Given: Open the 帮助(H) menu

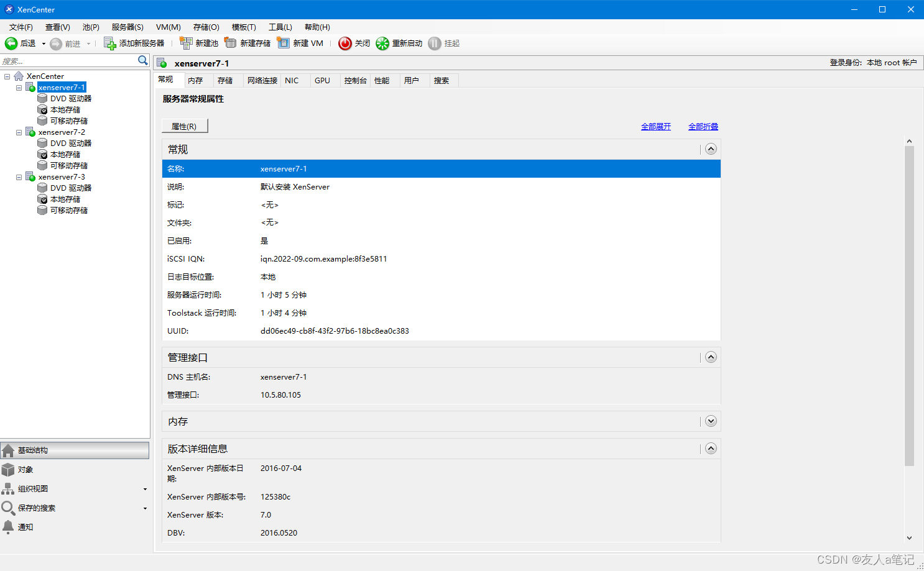Looking at the screenshot, I should tap(317, 27).
